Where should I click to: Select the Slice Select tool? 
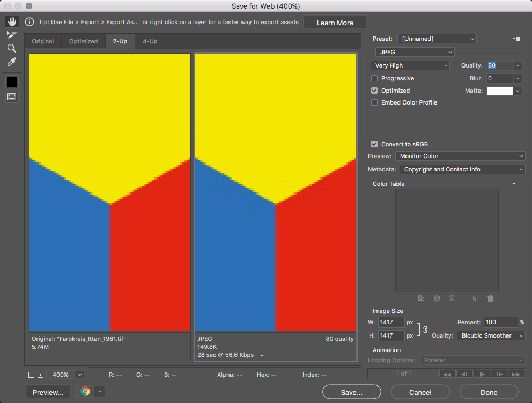click(12, 35)
